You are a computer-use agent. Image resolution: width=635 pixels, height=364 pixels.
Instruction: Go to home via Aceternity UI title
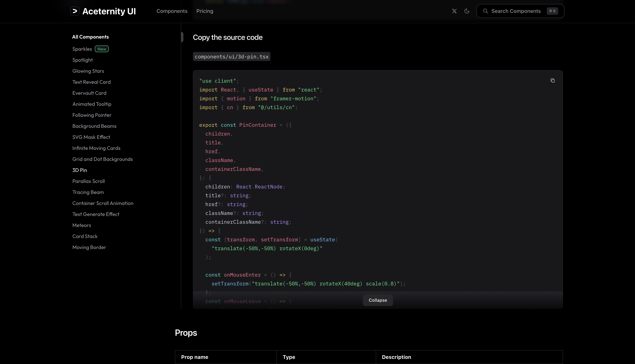click(x=109, y=11)
